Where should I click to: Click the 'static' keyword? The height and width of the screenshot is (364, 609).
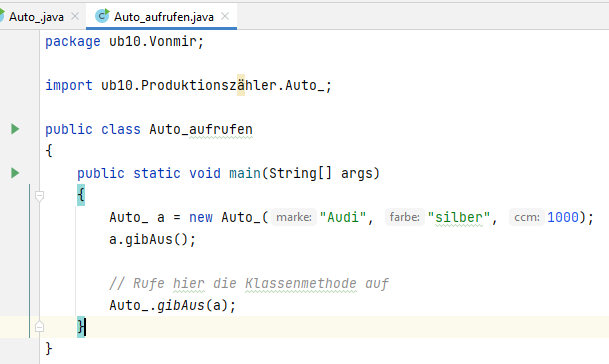(157, 173)
